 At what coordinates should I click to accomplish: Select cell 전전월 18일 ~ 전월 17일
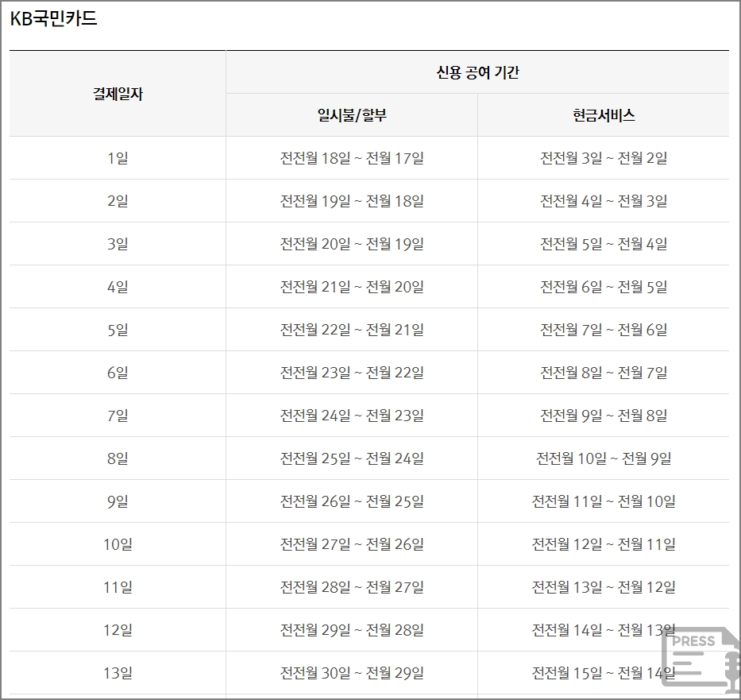(x=352, y=158)
